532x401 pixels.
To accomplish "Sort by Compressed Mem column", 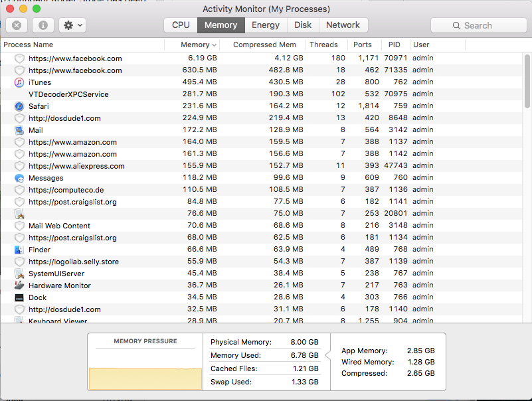I will pyautogui.click(x=264, y=44).
